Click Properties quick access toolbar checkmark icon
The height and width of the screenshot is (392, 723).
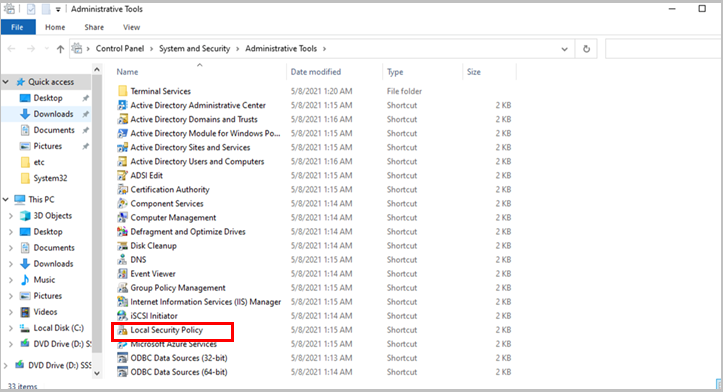pyautogui.click(x=31, y=9)
